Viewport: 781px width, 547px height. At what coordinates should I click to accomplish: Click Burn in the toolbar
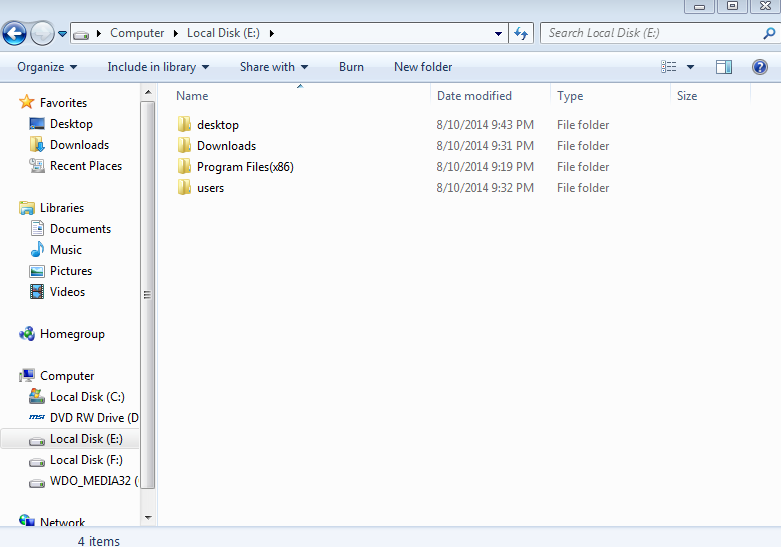point(351,67)
